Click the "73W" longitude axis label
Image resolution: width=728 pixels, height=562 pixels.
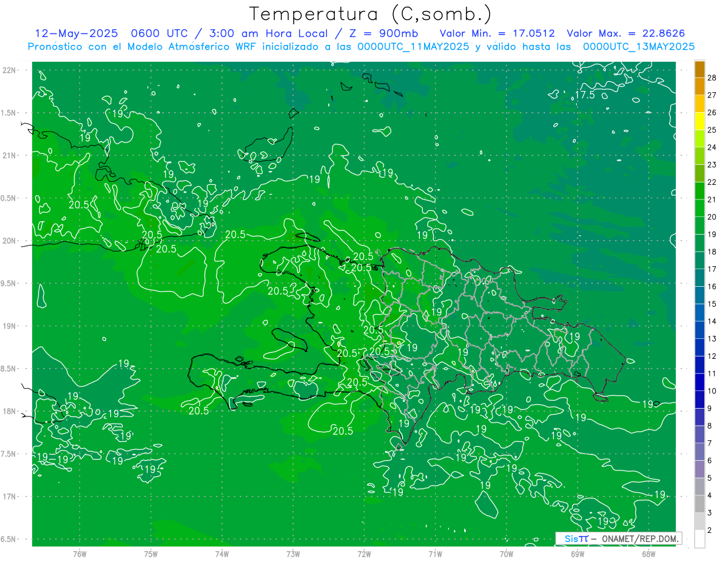point(293,554)
